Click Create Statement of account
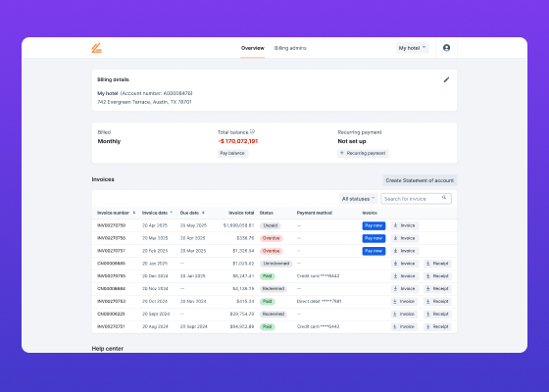The image size is (549, 392). 420,180
